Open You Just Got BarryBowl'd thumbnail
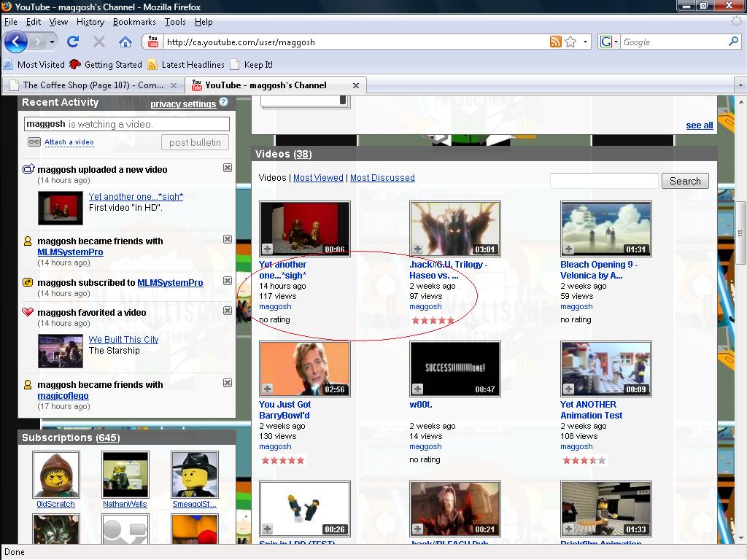The image size is (747, 560). [x=304, y=368]
